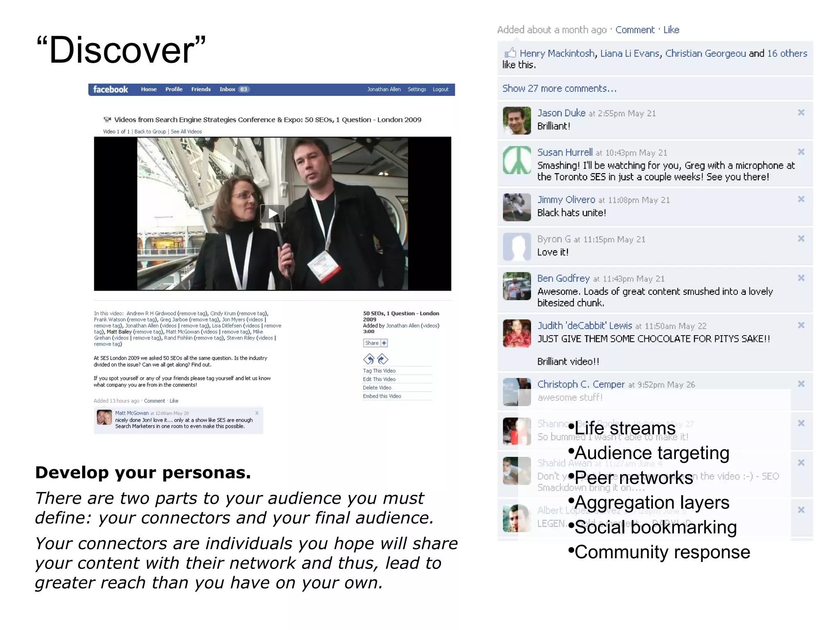Click Byron G's default silhouette avatar
This screenshot has height=630, width=840.
coord(517,247)
